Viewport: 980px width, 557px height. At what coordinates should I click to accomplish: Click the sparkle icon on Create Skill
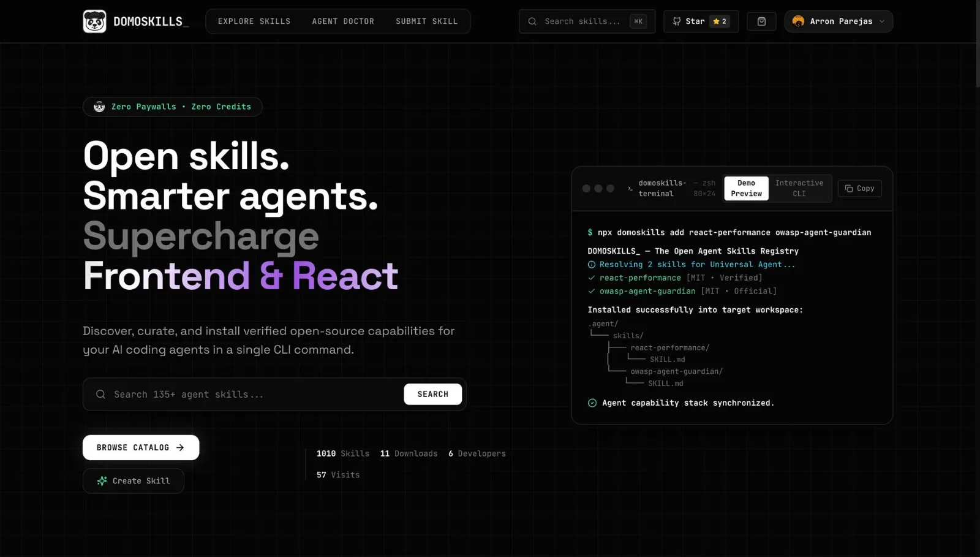[102, 481]
